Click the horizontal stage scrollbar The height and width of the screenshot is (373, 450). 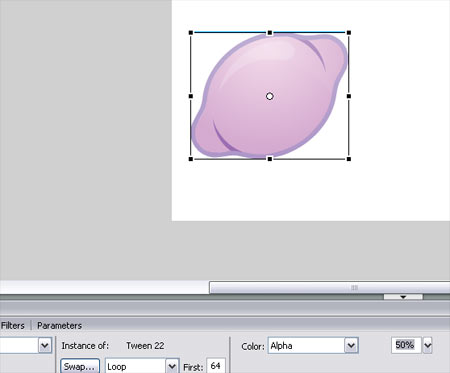(329, 287)
